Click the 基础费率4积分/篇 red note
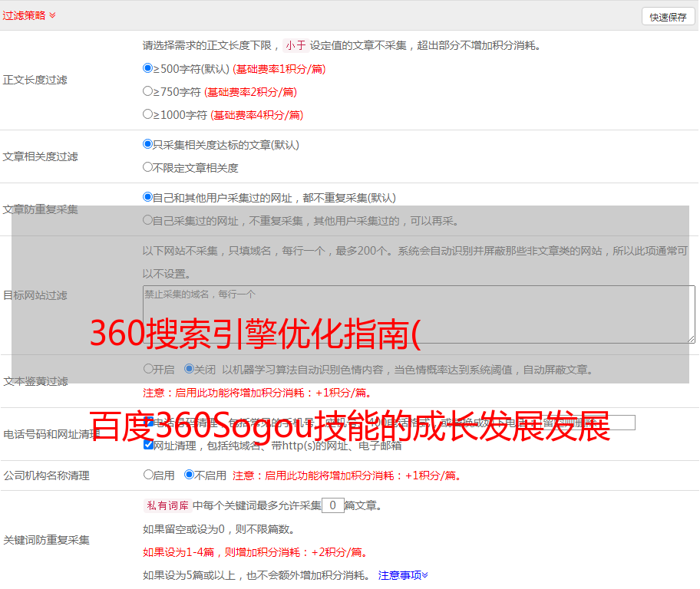 [256, 115]
